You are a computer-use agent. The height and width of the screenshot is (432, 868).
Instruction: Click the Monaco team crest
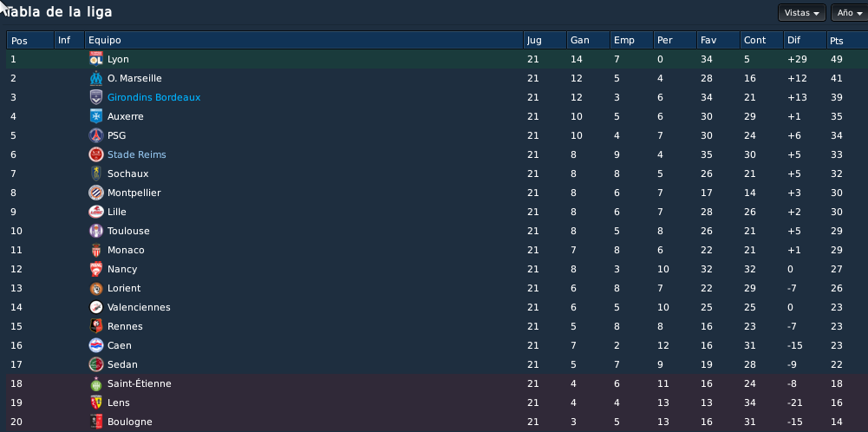click(96, 250)
